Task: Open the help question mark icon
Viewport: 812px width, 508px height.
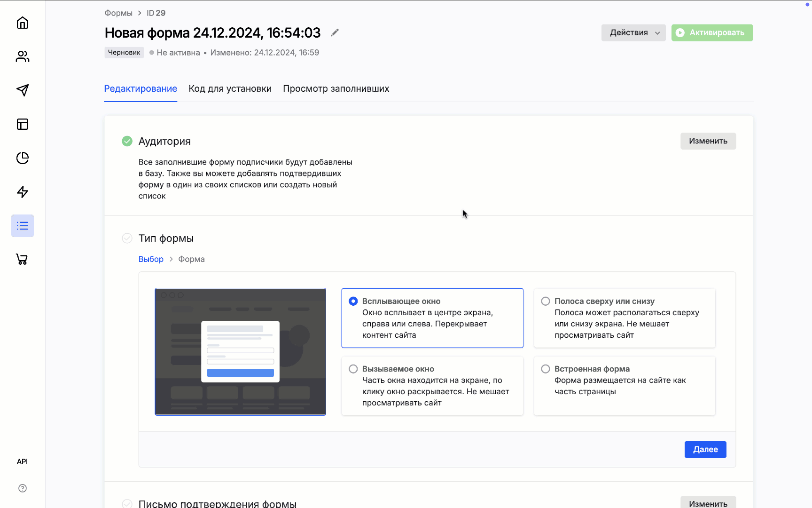Action: (23, 488)
